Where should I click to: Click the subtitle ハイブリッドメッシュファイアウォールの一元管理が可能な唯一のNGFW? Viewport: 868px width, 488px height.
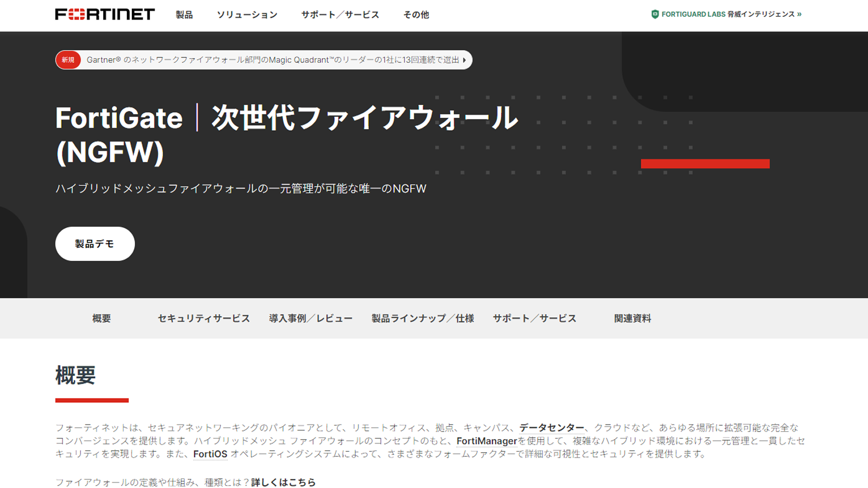[241, 189]
